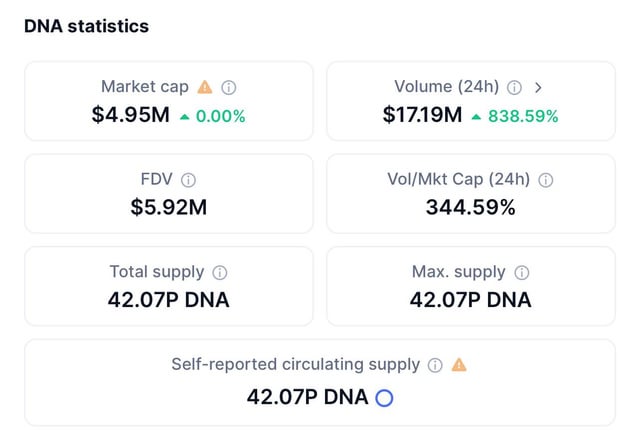This screenshot has height=431, width=640.
Task: Click the circulating supply warning triangle icon
Action: point(459,365)
